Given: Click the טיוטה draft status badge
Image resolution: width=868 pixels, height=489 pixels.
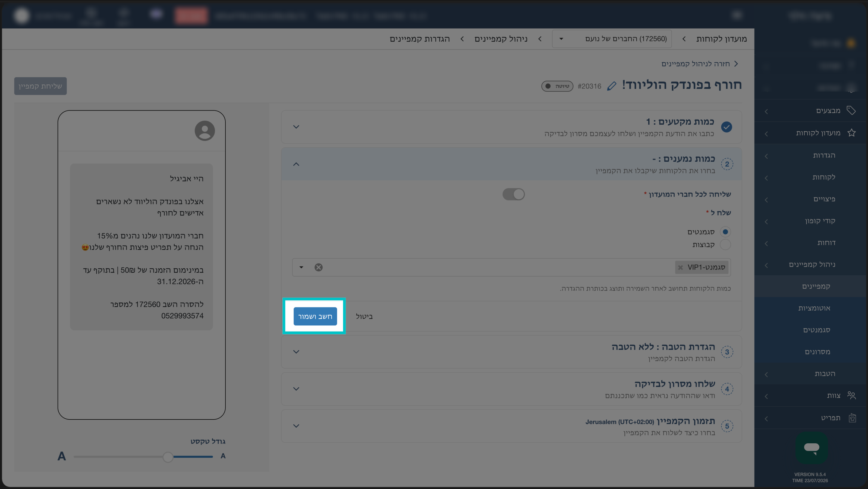Looking at the screenshot, I should [557, 86].
